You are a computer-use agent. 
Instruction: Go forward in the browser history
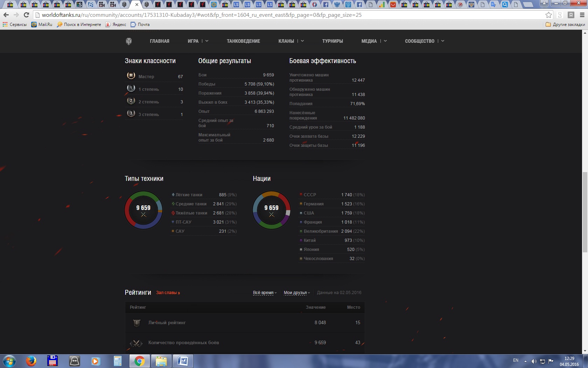click(x=16, y=15)
